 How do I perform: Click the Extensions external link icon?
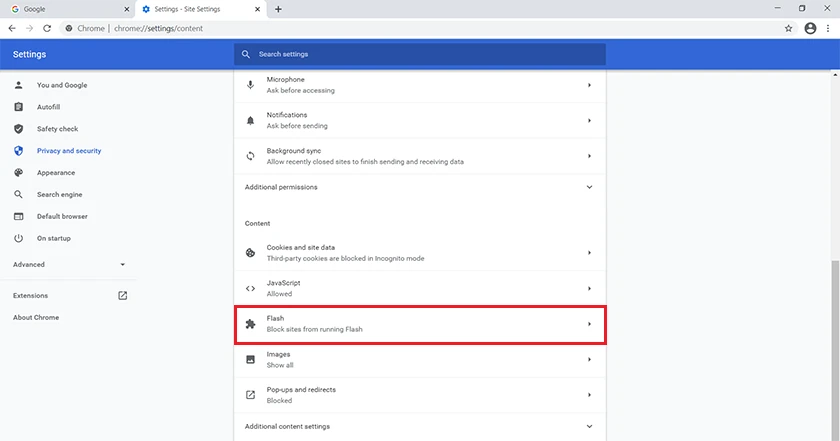click(x=123, y=296)
